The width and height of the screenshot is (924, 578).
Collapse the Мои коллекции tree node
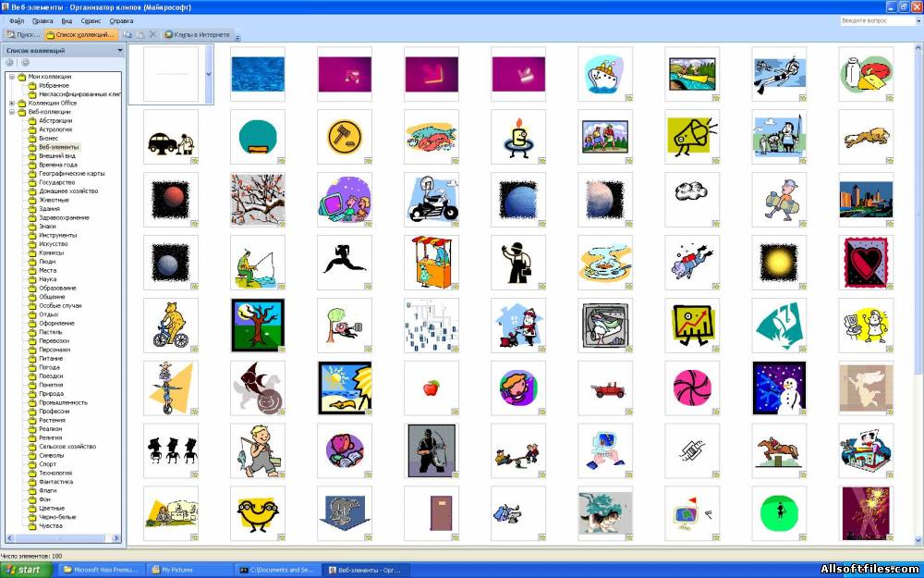(12, 77)
